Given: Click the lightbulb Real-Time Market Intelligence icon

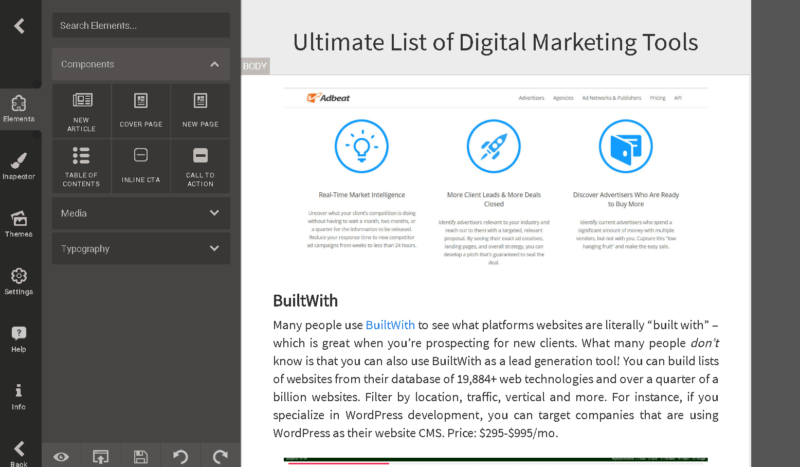Looking at the screenshot, I should [x=361, y=146].
